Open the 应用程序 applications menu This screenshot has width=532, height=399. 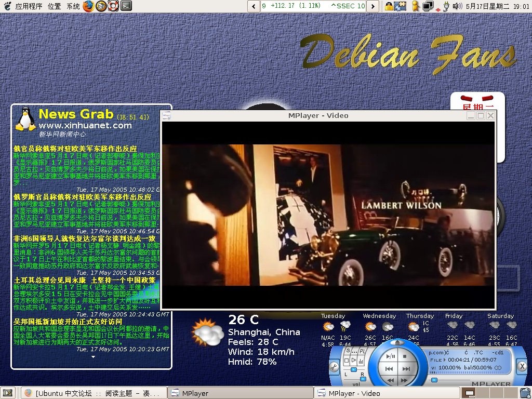(29, 6)
